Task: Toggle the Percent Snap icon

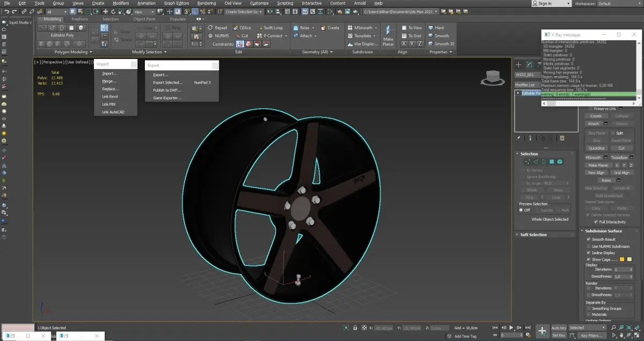Action: coord(202,11)
